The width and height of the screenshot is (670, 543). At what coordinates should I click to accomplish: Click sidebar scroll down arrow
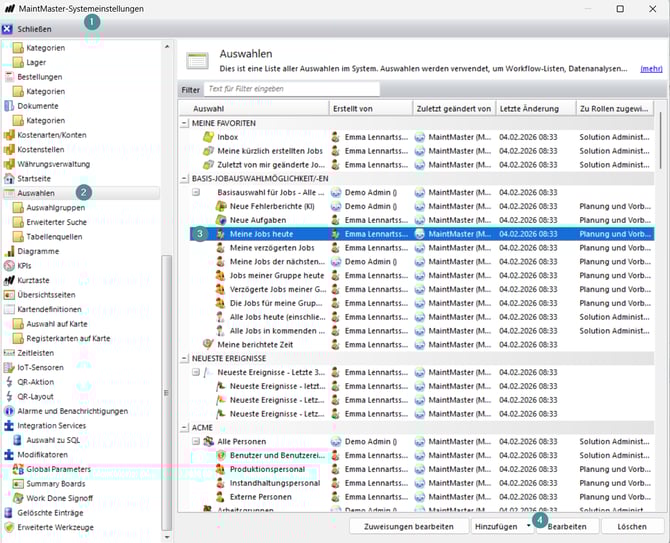click(167, 537)
